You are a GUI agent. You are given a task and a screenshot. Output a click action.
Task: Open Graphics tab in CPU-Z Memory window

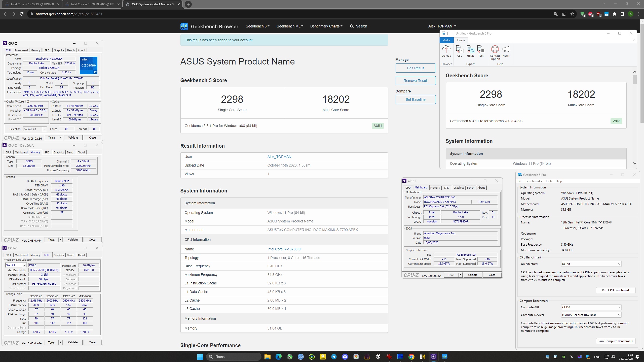click(x=59, y=152)
